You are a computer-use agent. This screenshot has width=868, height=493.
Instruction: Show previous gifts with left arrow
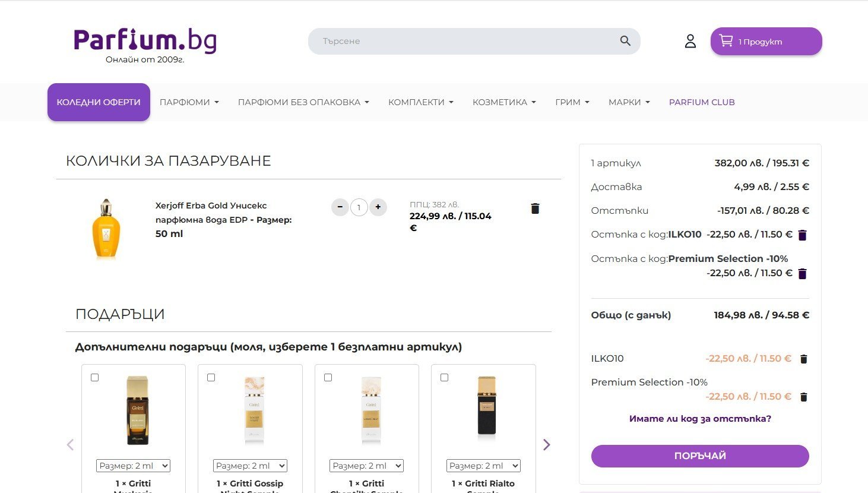[x=70, y=445]
